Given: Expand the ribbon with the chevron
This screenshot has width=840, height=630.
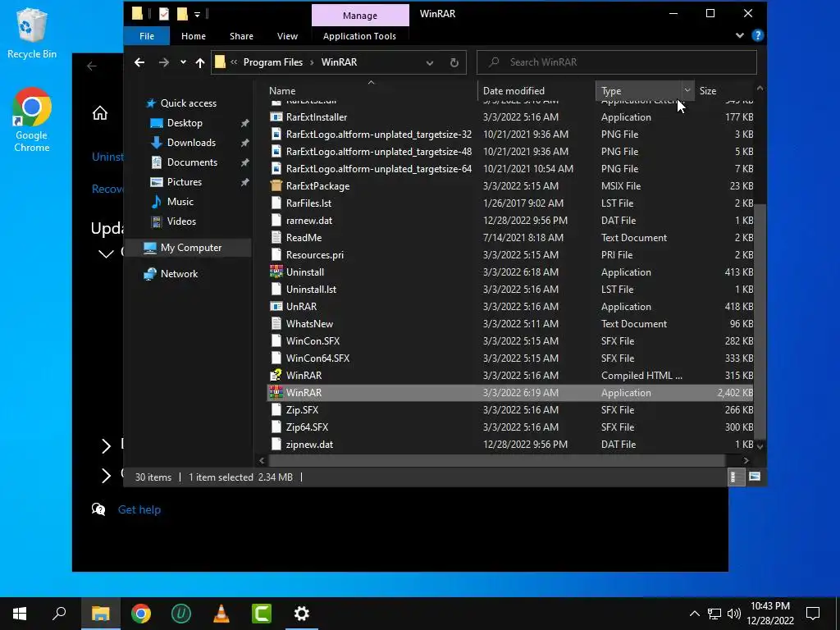Looking at the screenshot, I should pyautogui.click(x=740, y=35).
